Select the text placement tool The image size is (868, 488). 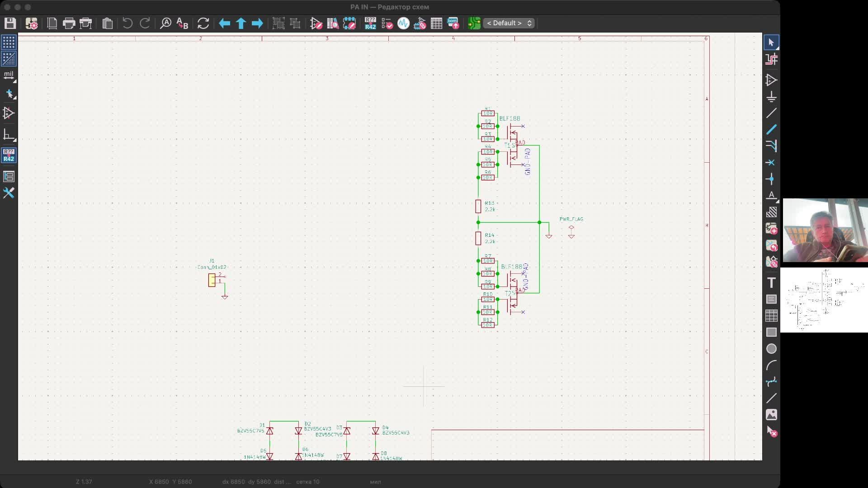[772, 282]
